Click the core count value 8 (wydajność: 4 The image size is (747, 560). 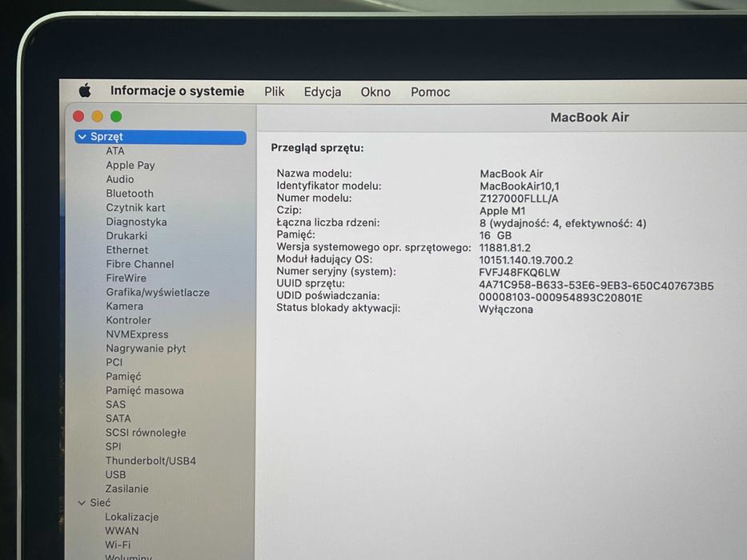[x=563, y=223]
